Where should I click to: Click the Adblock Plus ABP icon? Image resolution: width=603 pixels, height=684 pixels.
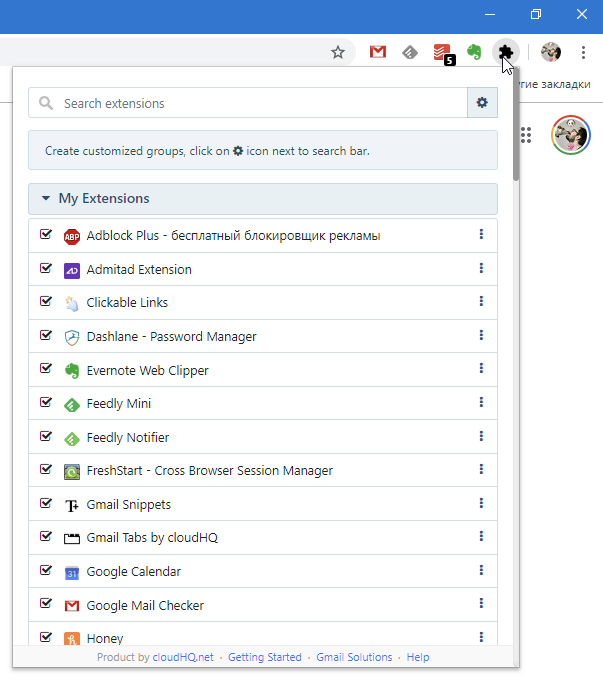tap(72, 236)
